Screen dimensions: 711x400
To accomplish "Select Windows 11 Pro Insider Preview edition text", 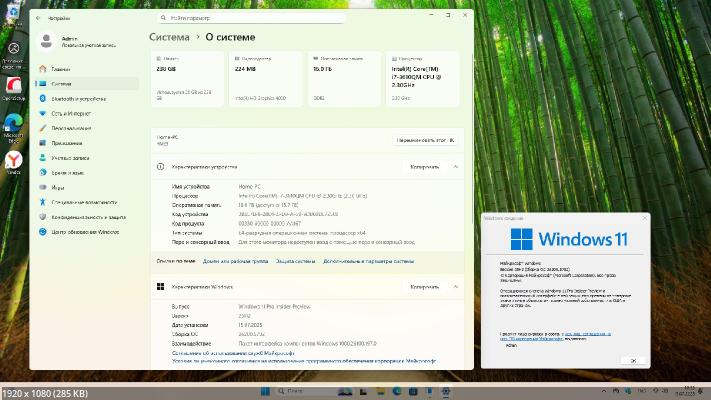I will [274, 307].
